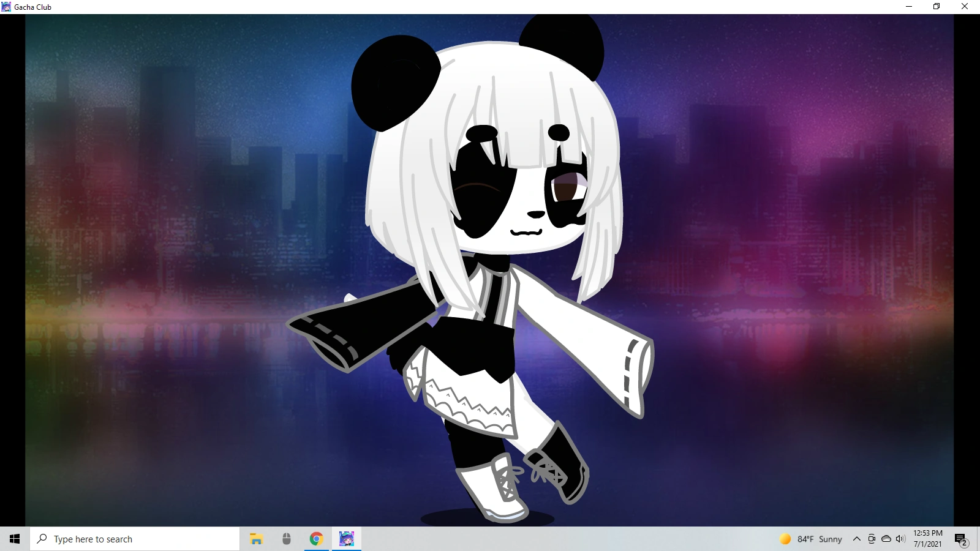Click the Gacha Club icon in the title bar
980x551 pixels.
(6, 7)
